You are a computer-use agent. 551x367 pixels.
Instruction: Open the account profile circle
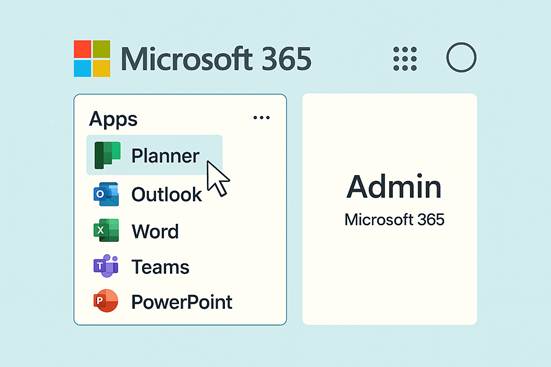point(461,57)
